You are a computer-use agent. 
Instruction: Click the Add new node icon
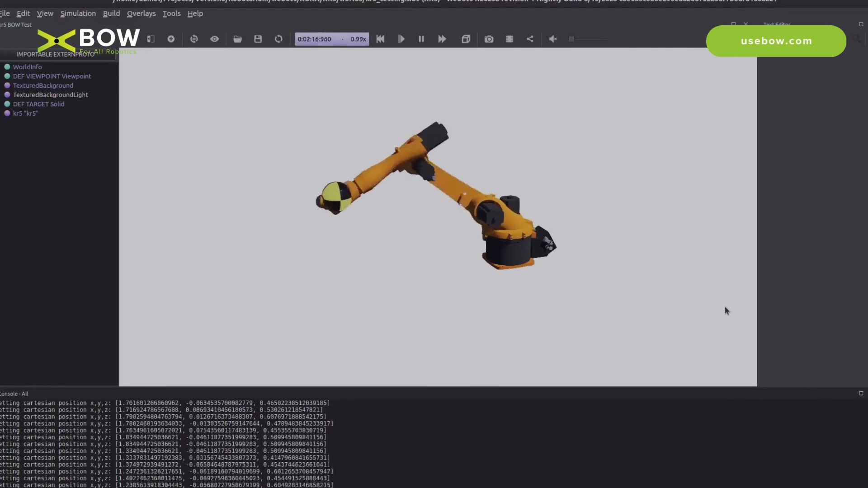pyautogui.click(x=171, y=39)
